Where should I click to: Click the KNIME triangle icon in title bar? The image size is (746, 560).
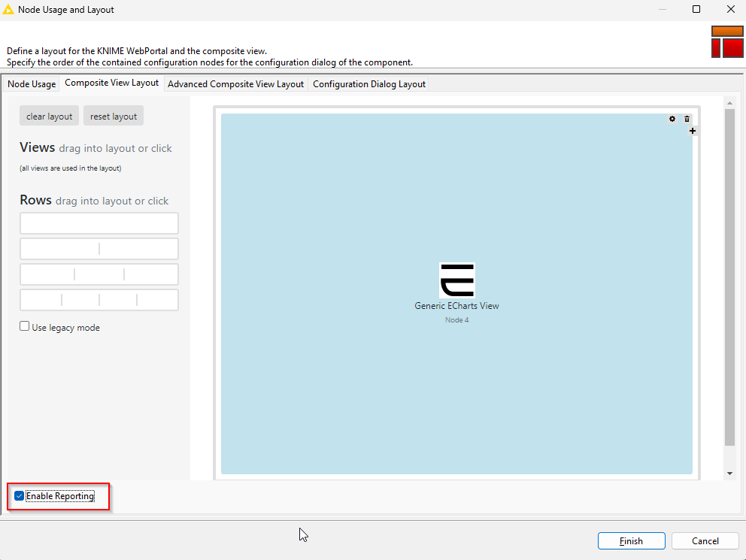pyautogui.click(x=8, y=10)
